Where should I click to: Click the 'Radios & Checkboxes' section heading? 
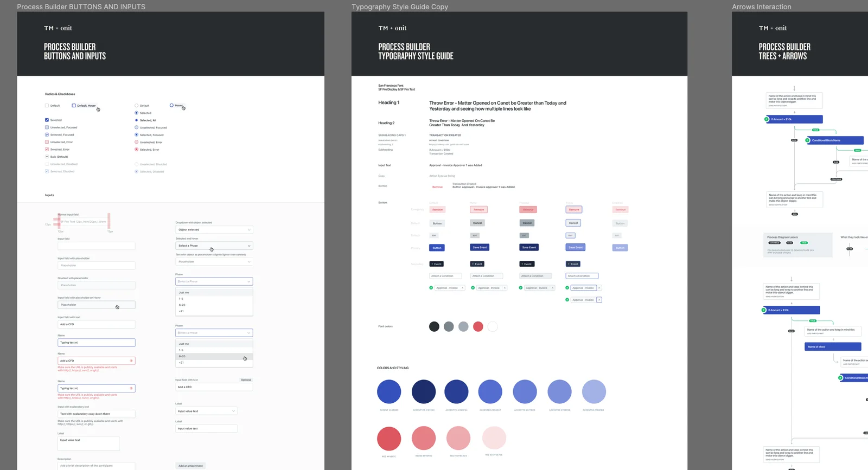[60, 94]
